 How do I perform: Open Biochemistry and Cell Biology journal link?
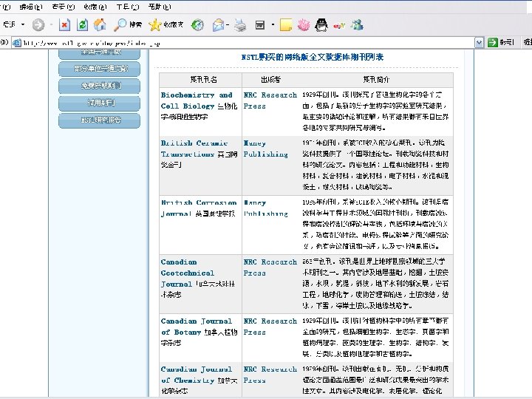(x=197, y=100)
